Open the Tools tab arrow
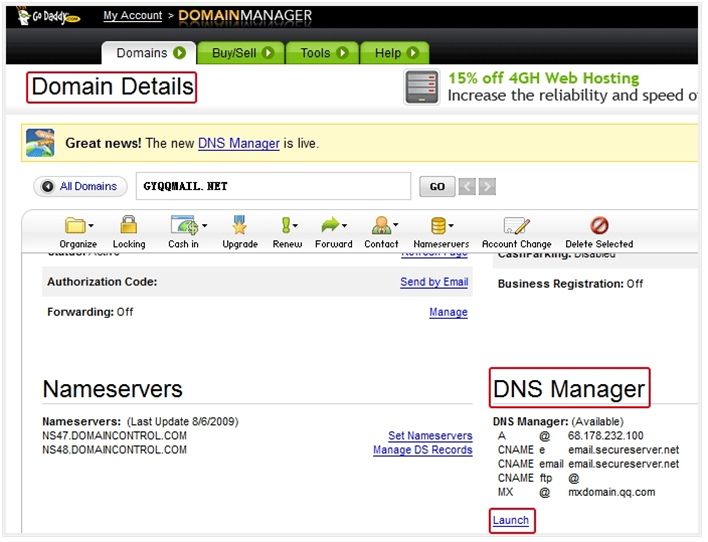Screen dimensions: 708x542 pos(342,53)
